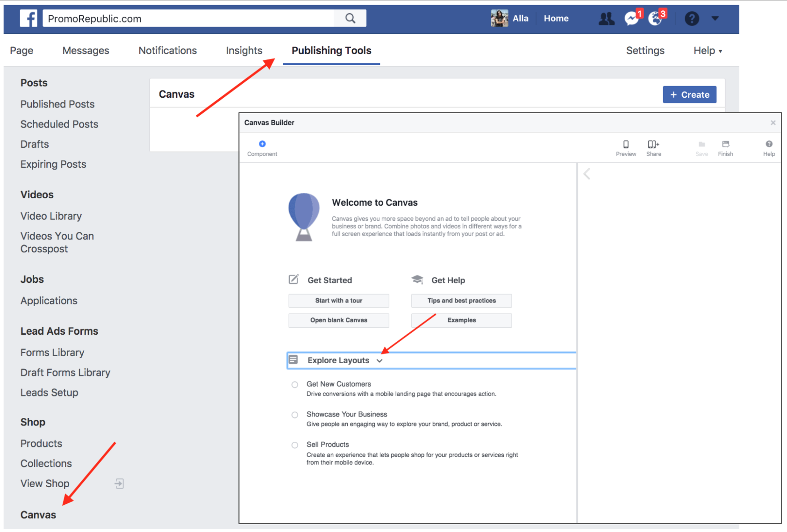Go to Home in the top bar
The image size is (787, 532).
[556, 18]
